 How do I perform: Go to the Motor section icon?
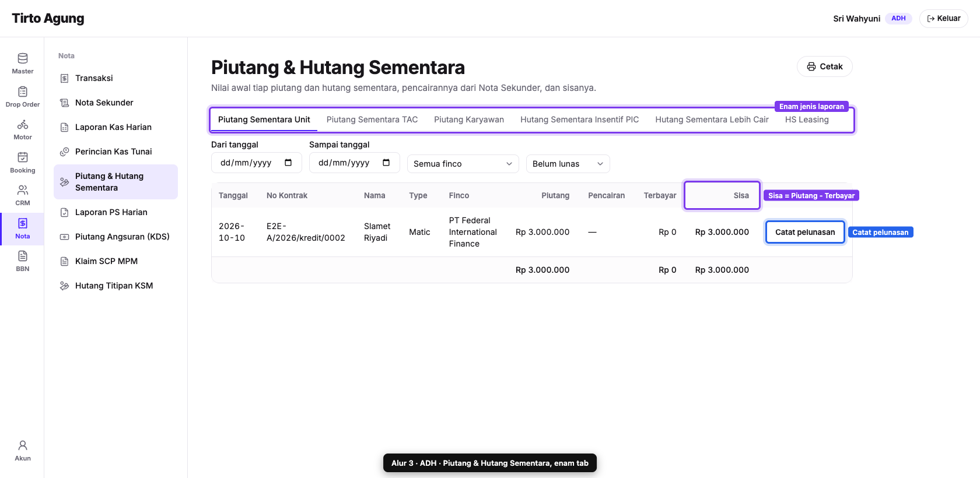(x=23, y=124)
